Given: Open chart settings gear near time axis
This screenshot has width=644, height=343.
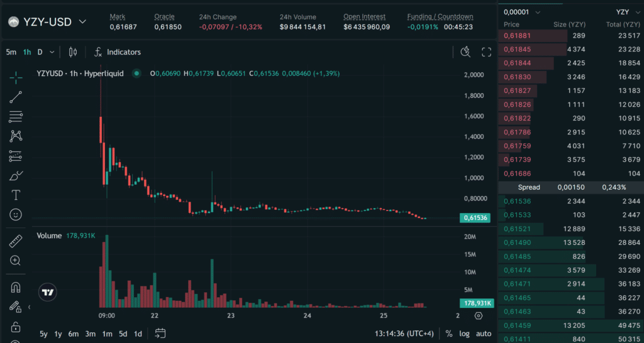Looking at the screenshot, I should [479, 315].
